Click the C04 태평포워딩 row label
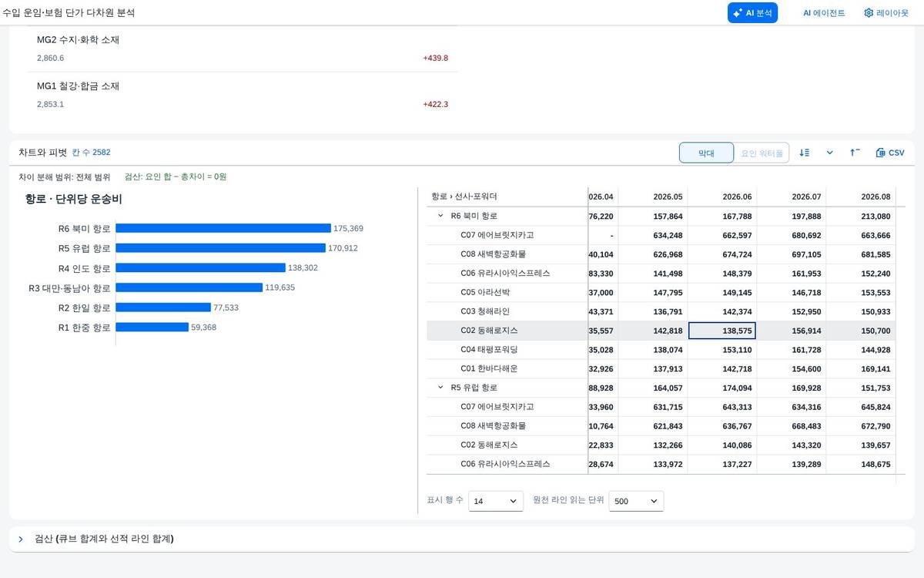Image resolution: width=924 pixels, height=578 pixels. (x=489, y=350)
